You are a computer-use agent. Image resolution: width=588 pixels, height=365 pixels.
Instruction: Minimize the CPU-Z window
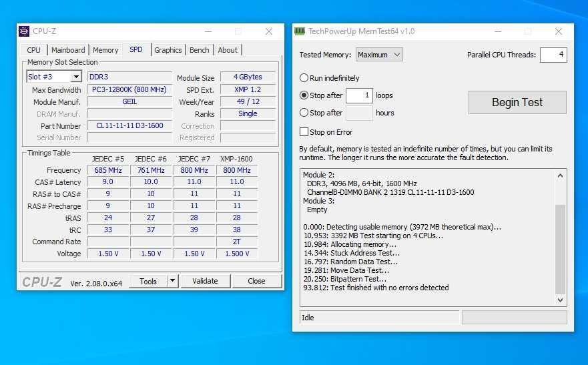[x=208, y=31]
